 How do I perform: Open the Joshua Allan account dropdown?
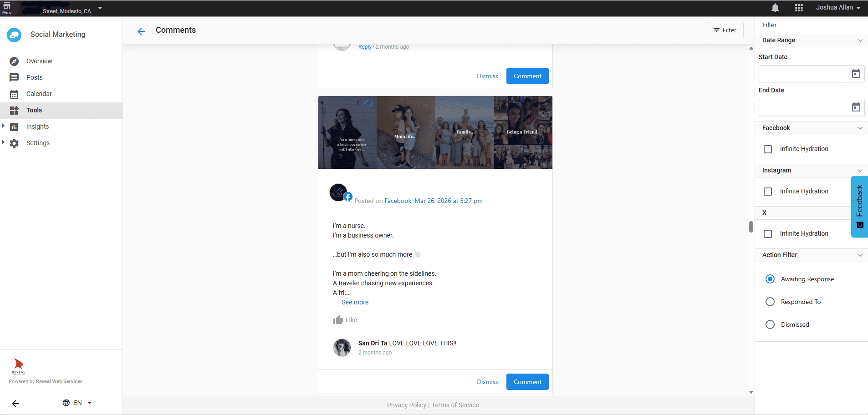[838, 8]
